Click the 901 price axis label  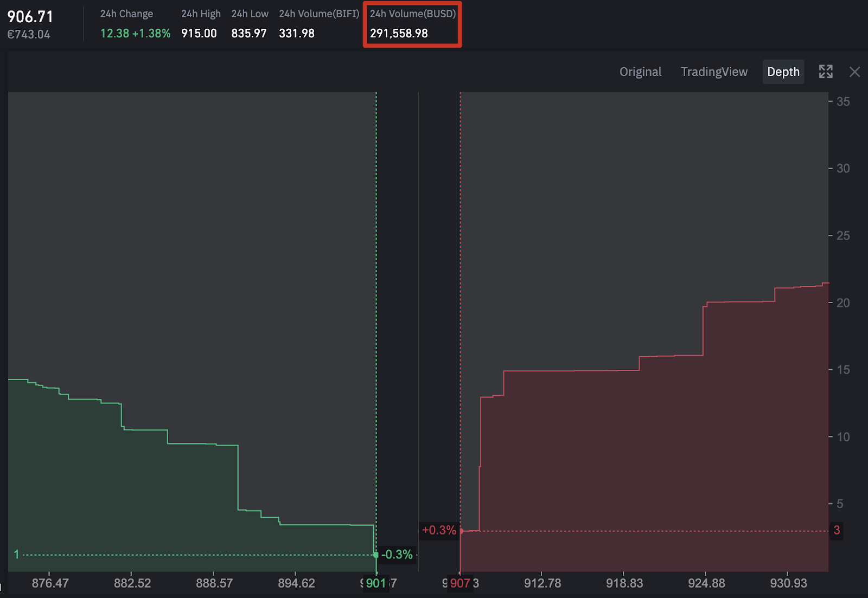(376, 583)
